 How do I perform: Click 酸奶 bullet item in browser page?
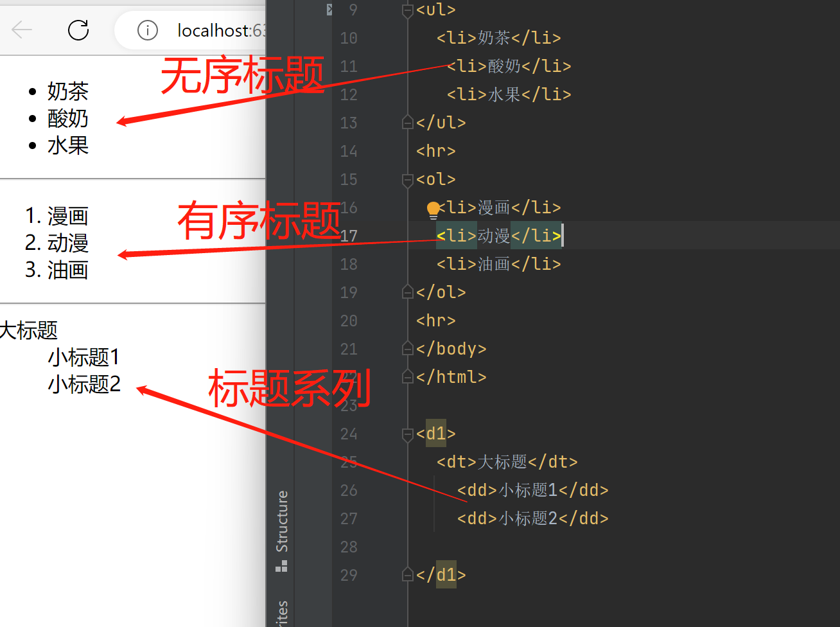click(67, 118)
